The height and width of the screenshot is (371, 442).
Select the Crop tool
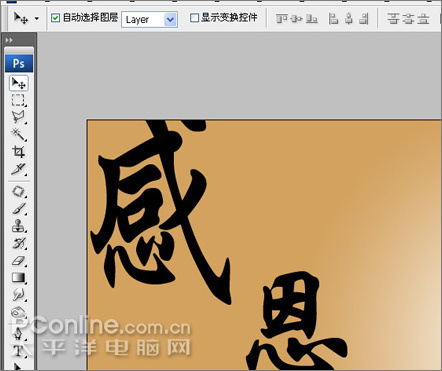pyautogui.click(x=18, y=152)
